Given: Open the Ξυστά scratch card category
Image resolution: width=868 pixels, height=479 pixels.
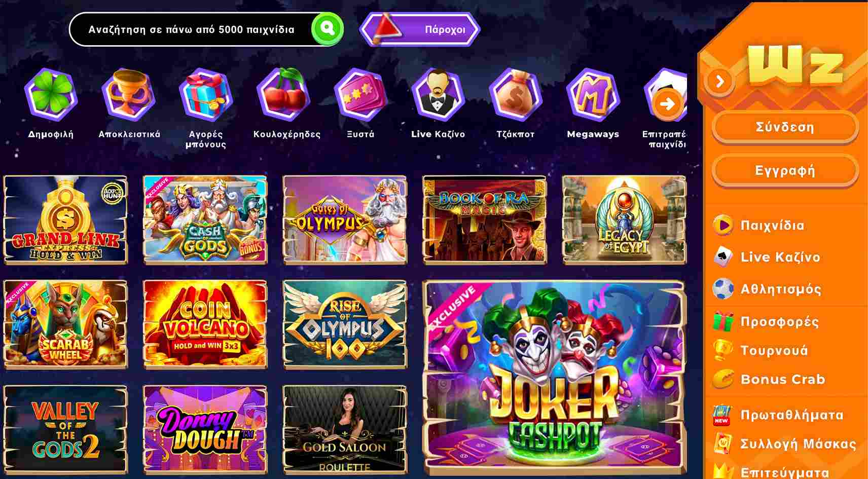Looking at the screenshot, I should [x=360, y=95].
